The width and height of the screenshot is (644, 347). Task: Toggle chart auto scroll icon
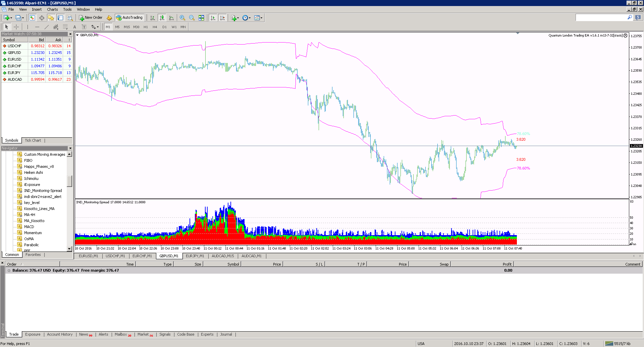coord(213,18)
